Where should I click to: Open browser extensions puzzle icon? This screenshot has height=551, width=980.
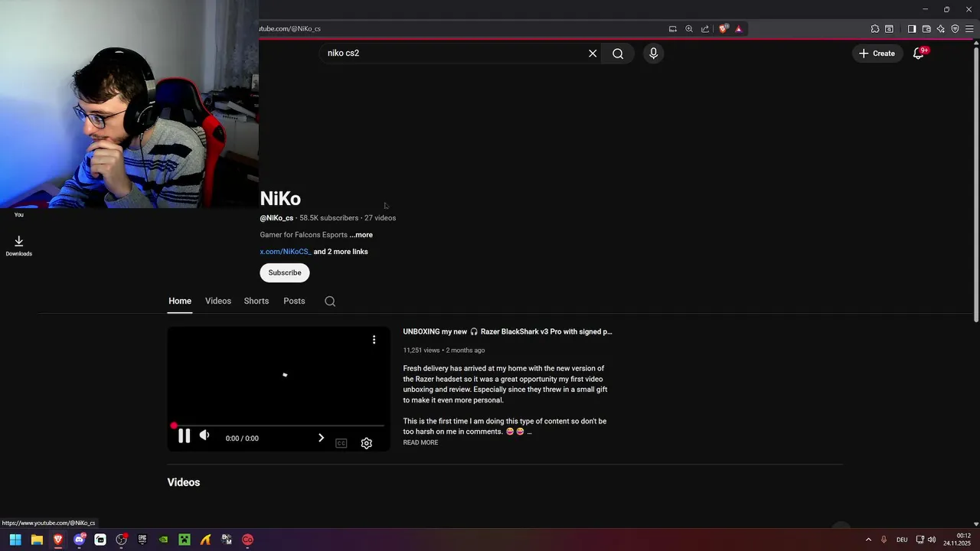tap(875, 29)
